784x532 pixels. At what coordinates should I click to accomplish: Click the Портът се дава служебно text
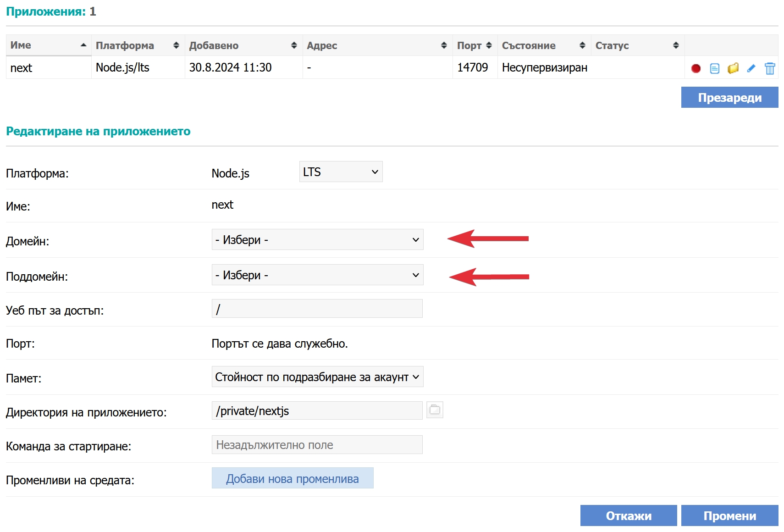280,344
